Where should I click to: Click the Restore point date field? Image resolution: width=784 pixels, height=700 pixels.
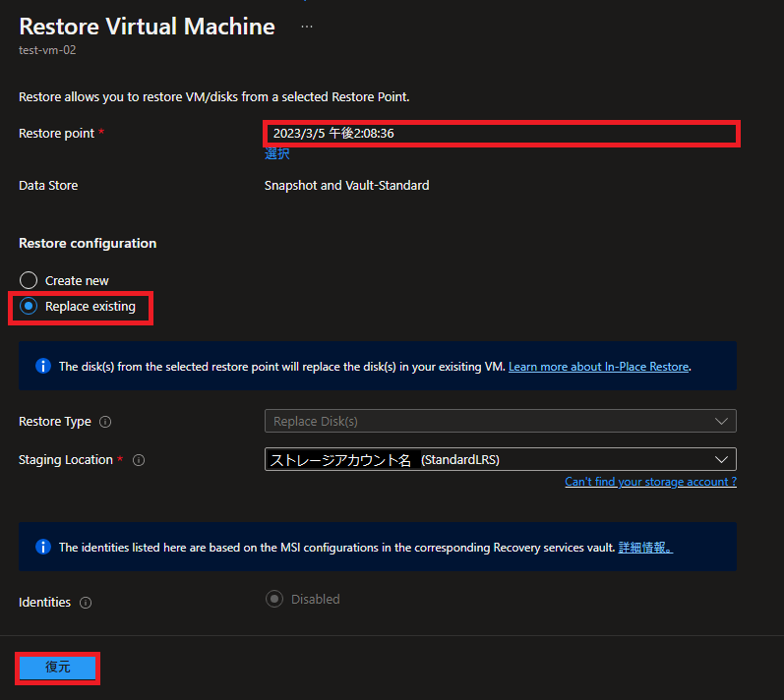[x=502, y=134]
